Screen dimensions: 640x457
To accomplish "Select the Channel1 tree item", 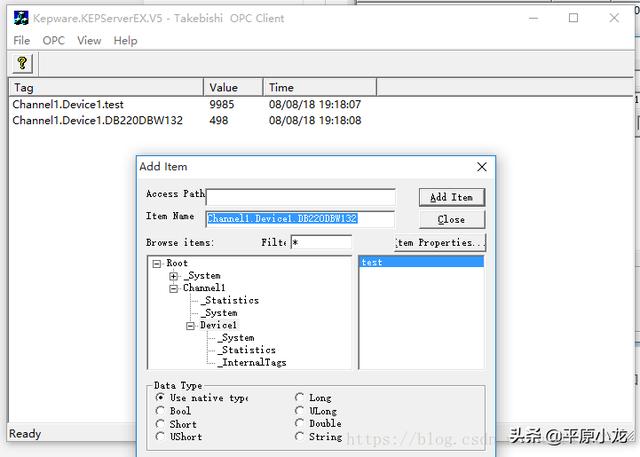I will coord(204,288).
